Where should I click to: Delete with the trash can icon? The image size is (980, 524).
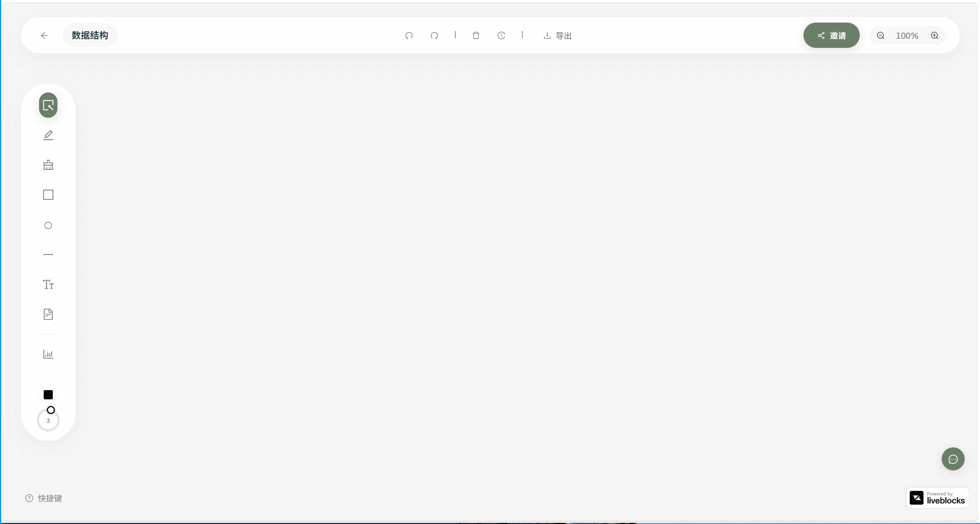pos(476,36)
